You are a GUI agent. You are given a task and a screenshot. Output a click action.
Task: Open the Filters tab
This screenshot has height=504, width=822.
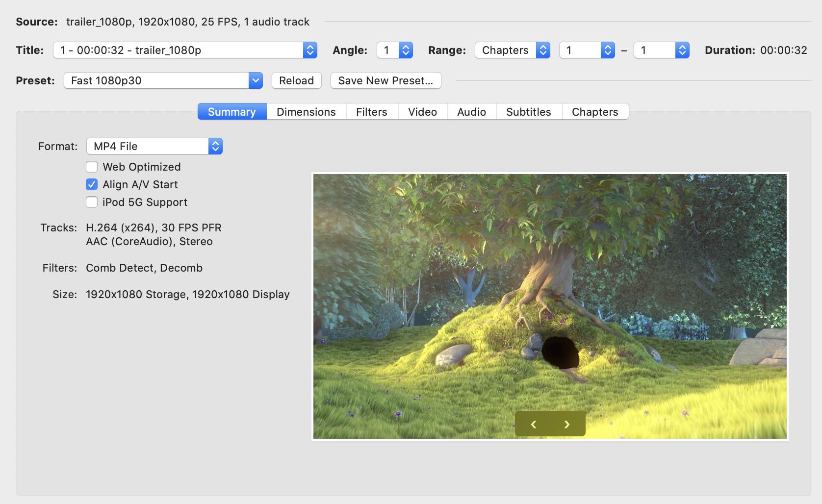point(371,112)
